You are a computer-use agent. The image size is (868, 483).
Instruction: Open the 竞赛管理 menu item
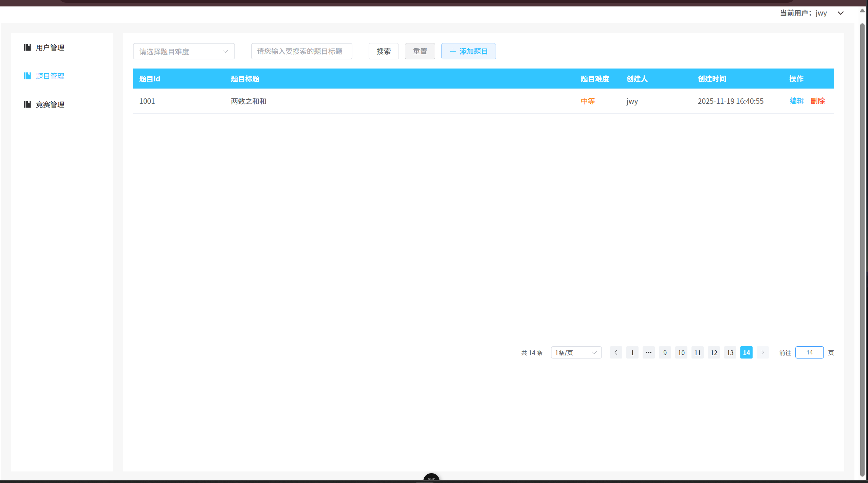50,104
